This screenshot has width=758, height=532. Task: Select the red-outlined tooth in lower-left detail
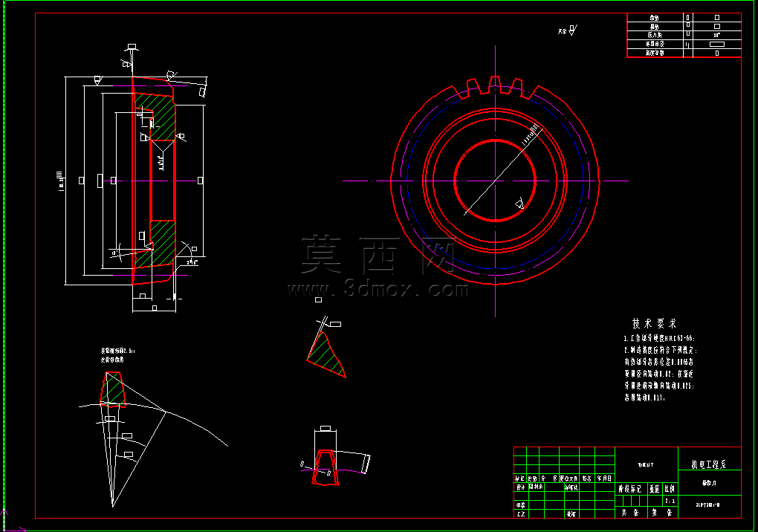coord(113,389)
